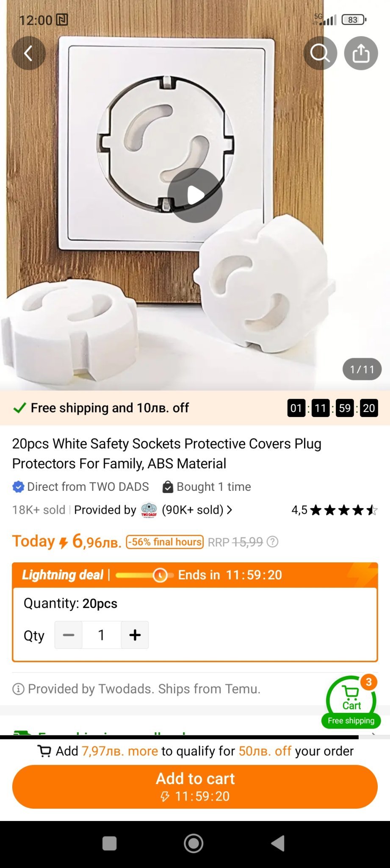Tap the share icon

click(x=361, y=53)
